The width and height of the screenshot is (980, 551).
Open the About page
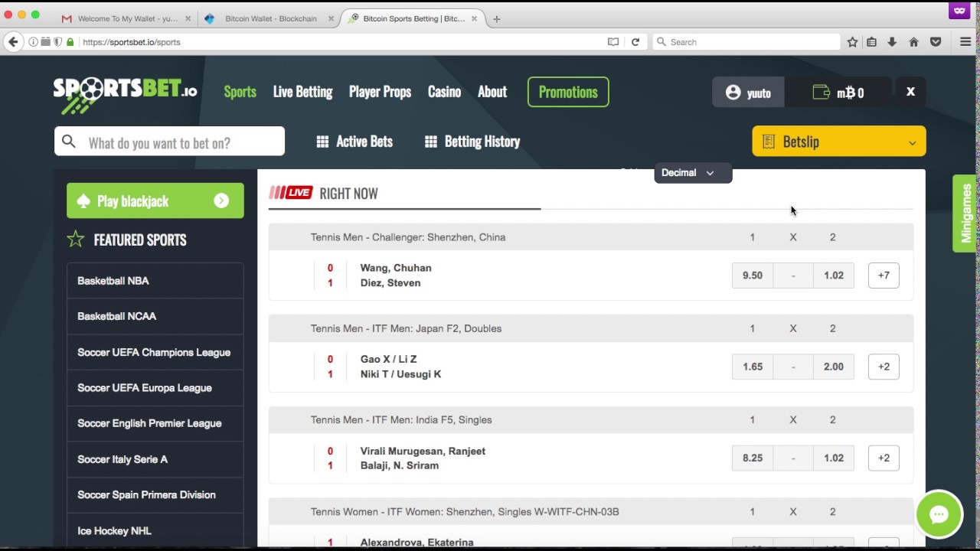pyautogui.click(x=492, y=92)
